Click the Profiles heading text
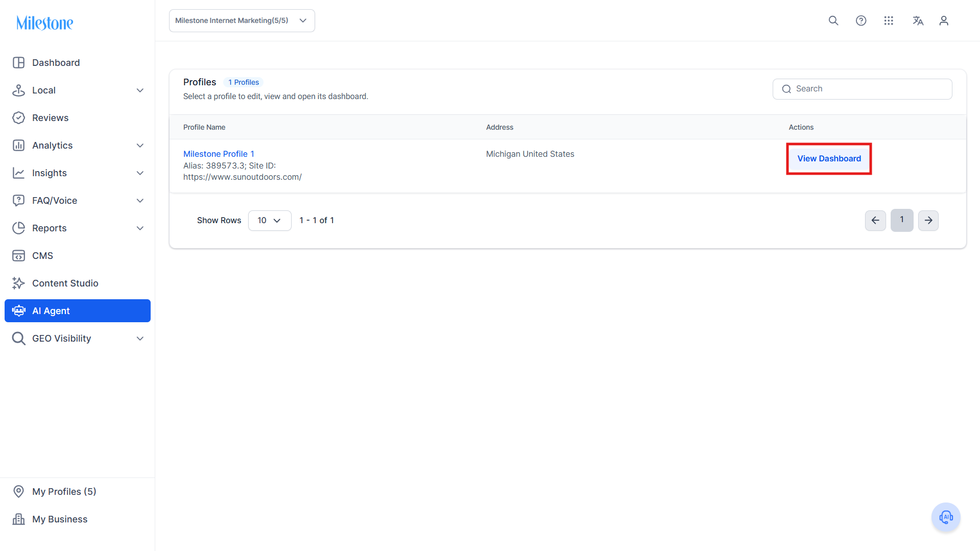This screenshot has height=551, width=980. [x=200, y=82]
